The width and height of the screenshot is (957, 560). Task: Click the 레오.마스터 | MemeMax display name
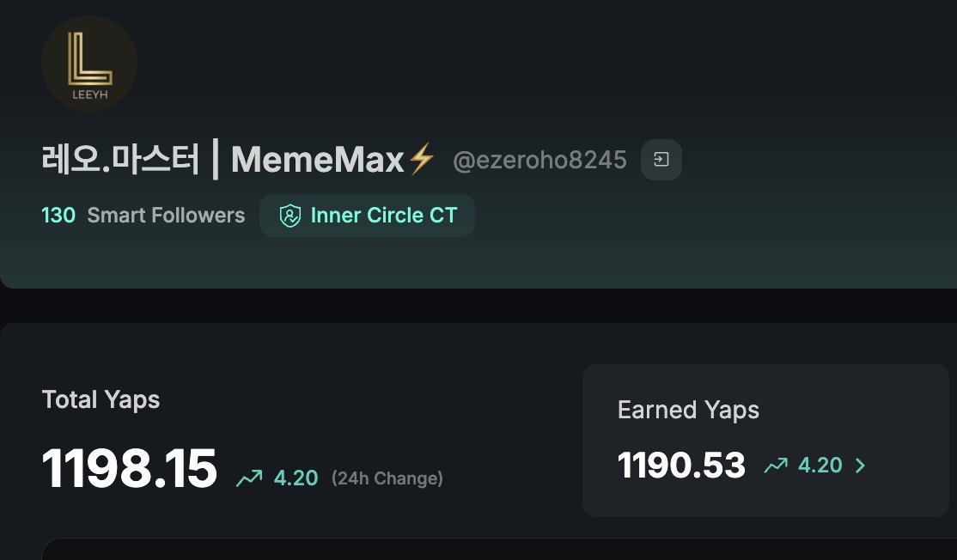pos(223,160)
